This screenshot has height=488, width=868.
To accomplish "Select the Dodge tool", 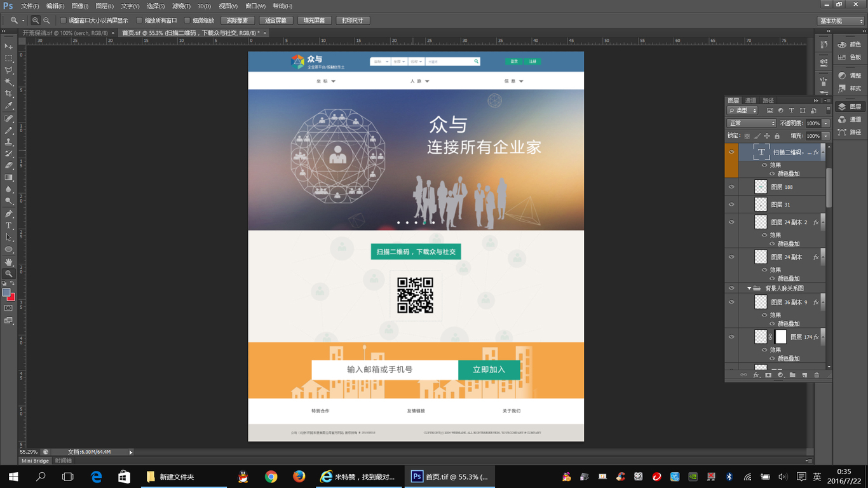I will 9,201.
